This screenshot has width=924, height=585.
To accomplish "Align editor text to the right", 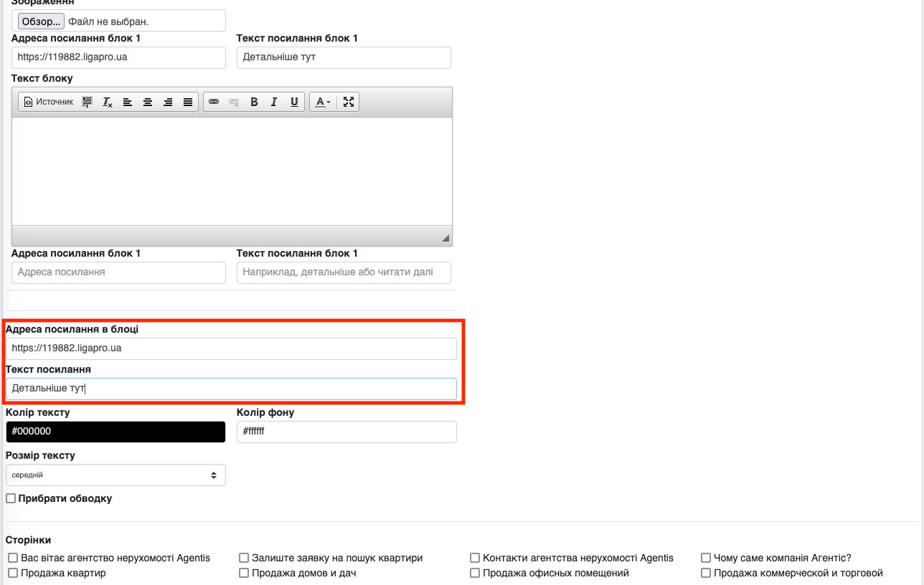I will [168, 102].
